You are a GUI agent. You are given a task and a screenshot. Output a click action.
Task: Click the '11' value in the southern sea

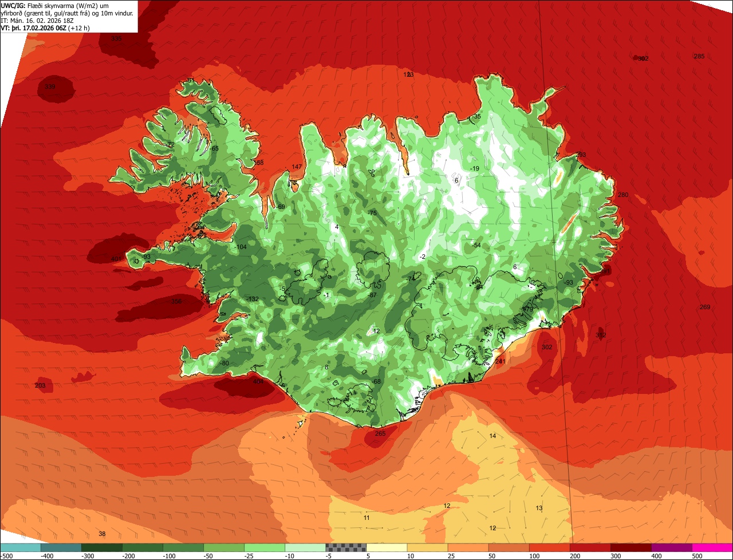click(366, 518)
